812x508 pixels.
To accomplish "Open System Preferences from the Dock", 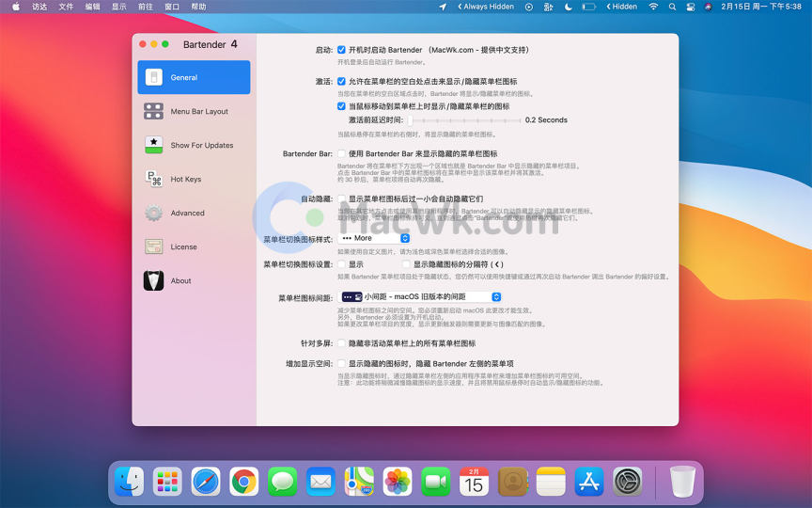I will (628, 482).
